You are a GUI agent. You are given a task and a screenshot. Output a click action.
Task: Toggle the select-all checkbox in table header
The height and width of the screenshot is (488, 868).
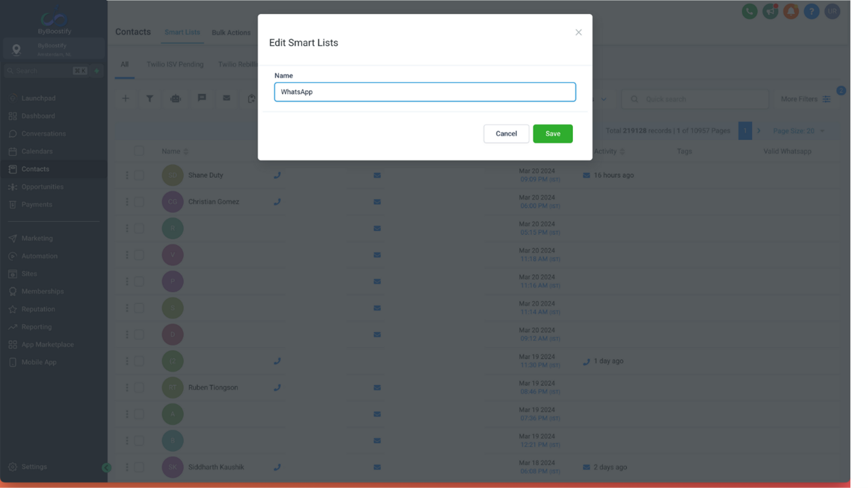pos(139,151)
